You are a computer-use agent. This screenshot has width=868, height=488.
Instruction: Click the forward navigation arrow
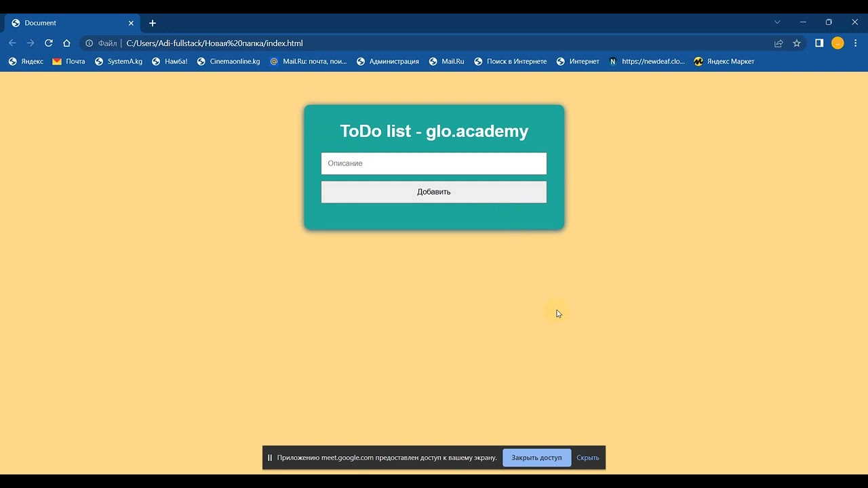point(31,43)
